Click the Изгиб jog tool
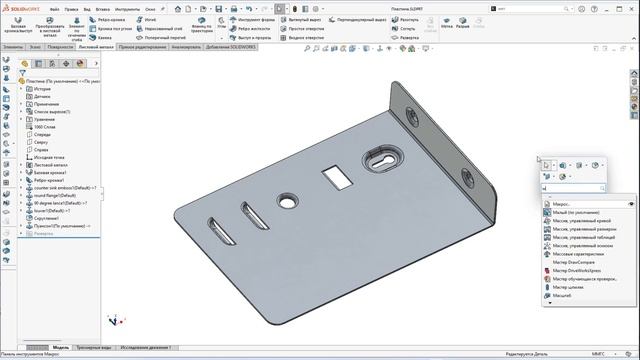Image resolution: width=640 pixels, height=360 pixels. coord(146,20)
